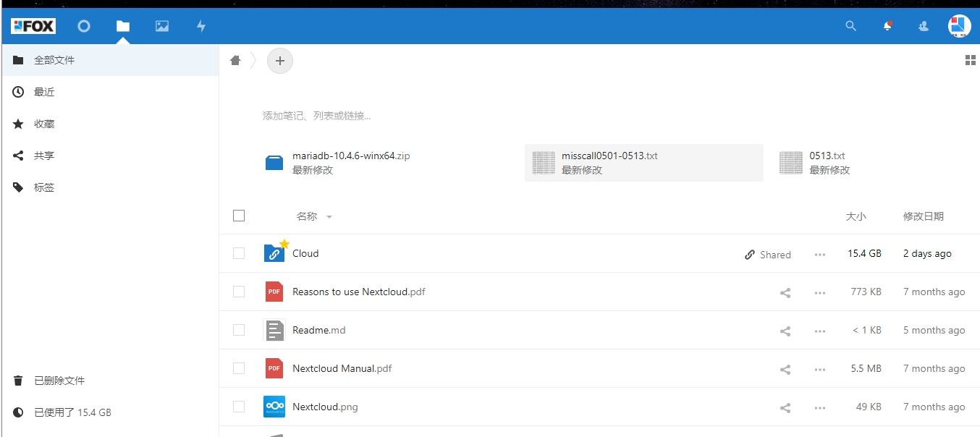980x437 pixels.
Task: Open recent misscall0501-0513.txt
Action: click(x=643, y=163)
